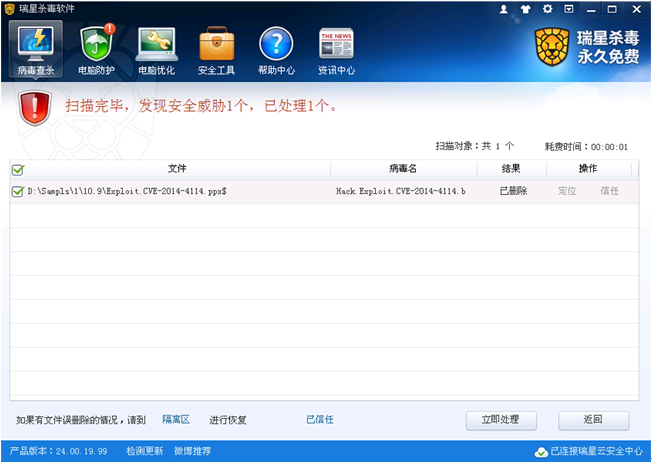This screenshot has width=652, height=463.
Task: Click the 立即处理 button
Action: click(501, 420)
